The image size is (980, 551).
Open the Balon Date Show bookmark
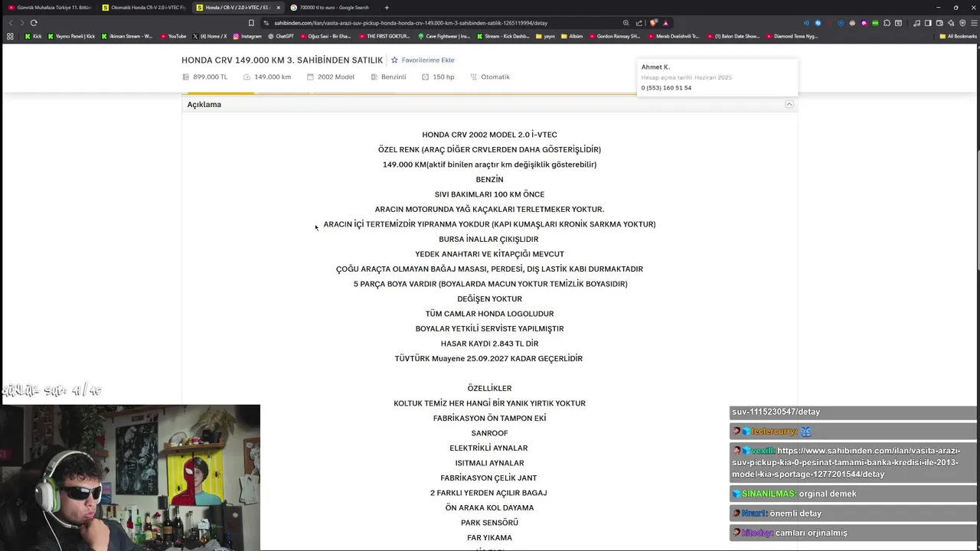pos(733,36)
